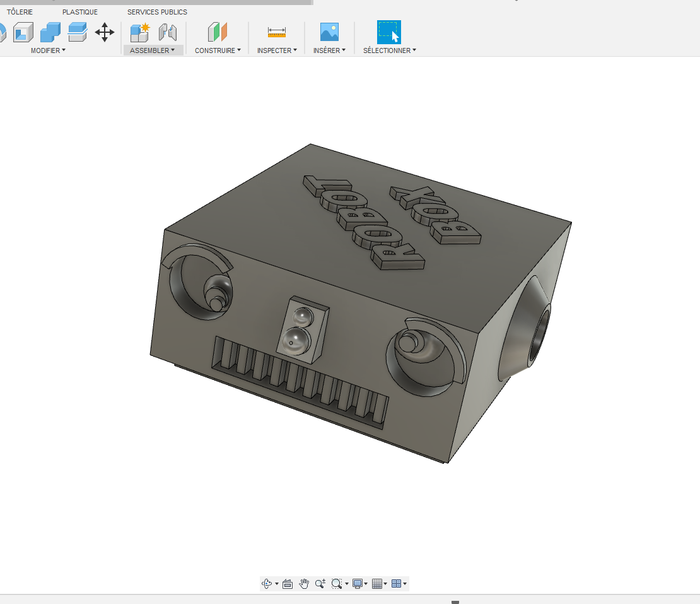Viewport: 700px width, 604px height.
Task: Expand the SÉLECTIONNER dropdown menu
Action: click(390, 50)
